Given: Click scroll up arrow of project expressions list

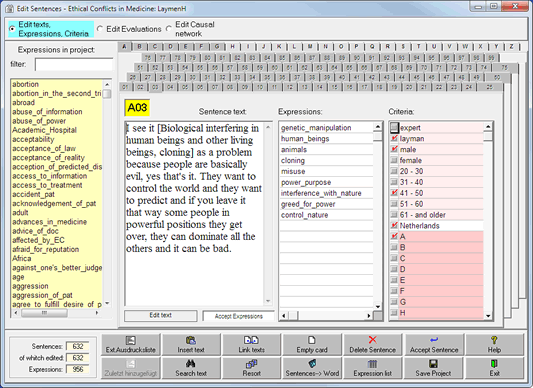Looking at the screenshot, I should point(107,84).
